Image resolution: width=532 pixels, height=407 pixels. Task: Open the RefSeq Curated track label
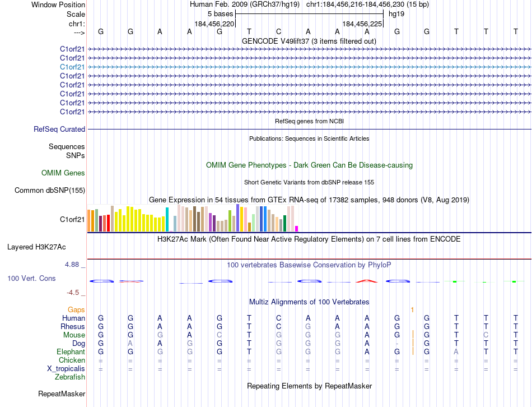coord(59,129)
